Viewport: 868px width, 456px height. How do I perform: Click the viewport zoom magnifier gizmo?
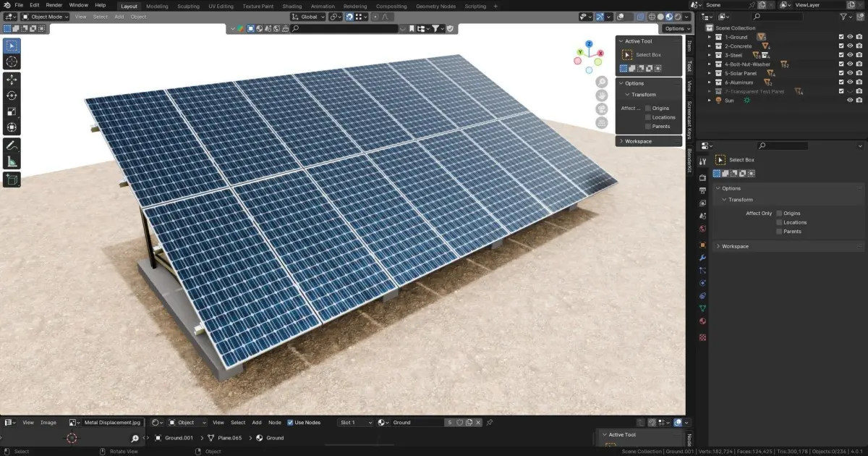[602, 82]
